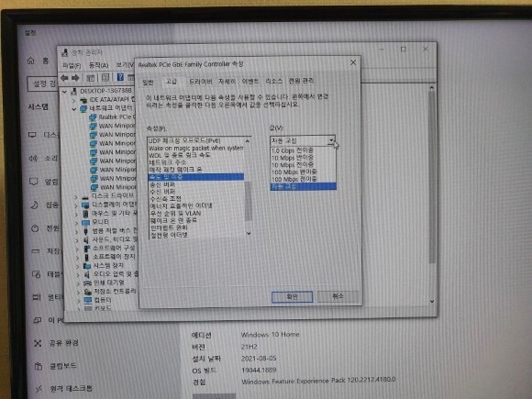The height and width of the screenshot is (399, 532).
Task: Expand the 시스템 장치 node chevron
Action: coord(78,266)
